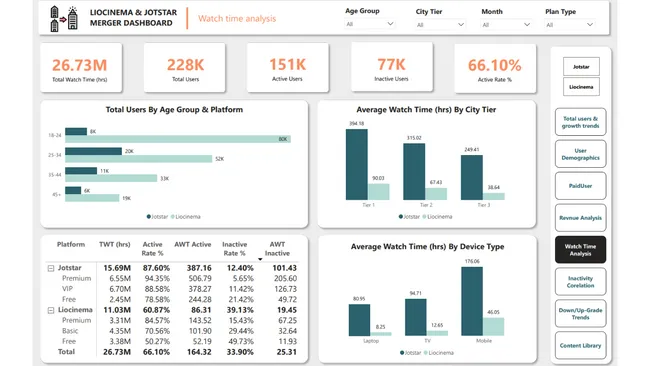Sort table by Active Rate % header
650x366 pixels.
(153, 249)
